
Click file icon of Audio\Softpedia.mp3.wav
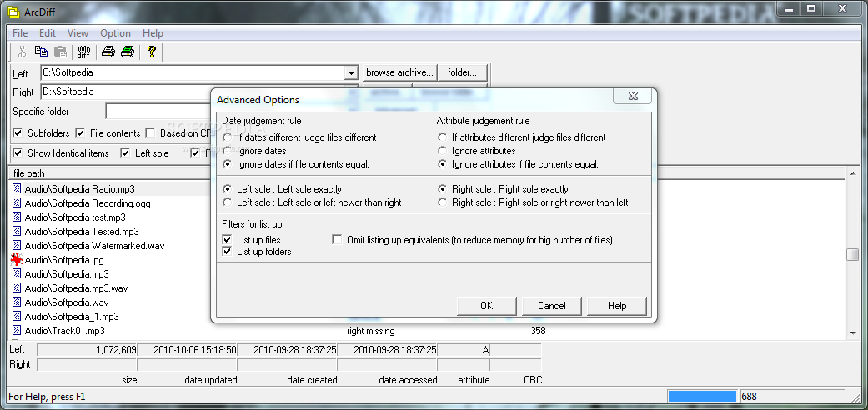17,288
